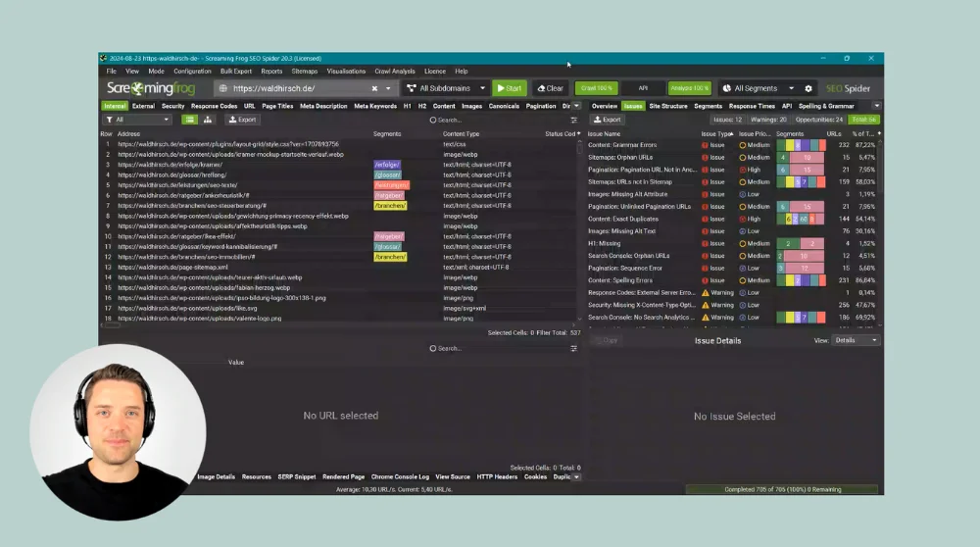Switch to the Site Structure tab

[x=668, y=106]
